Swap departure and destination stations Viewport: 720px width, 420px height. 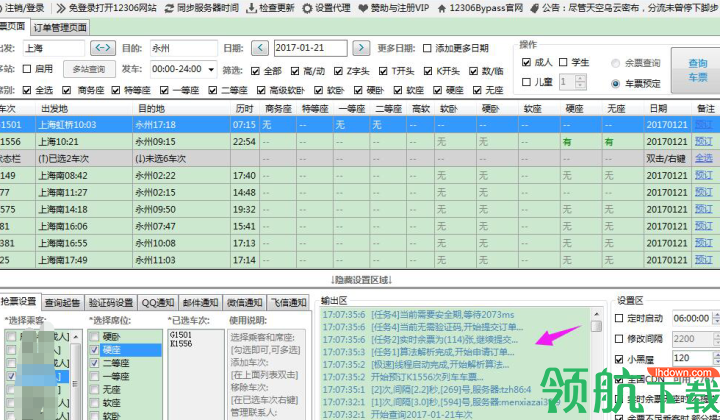[103, 47]
